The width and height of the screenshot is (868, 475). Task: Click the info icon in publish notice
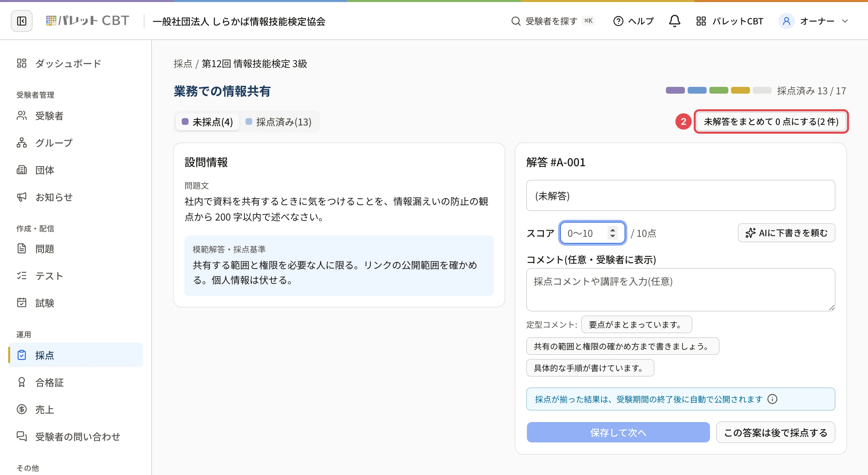[x=772, y=399]
